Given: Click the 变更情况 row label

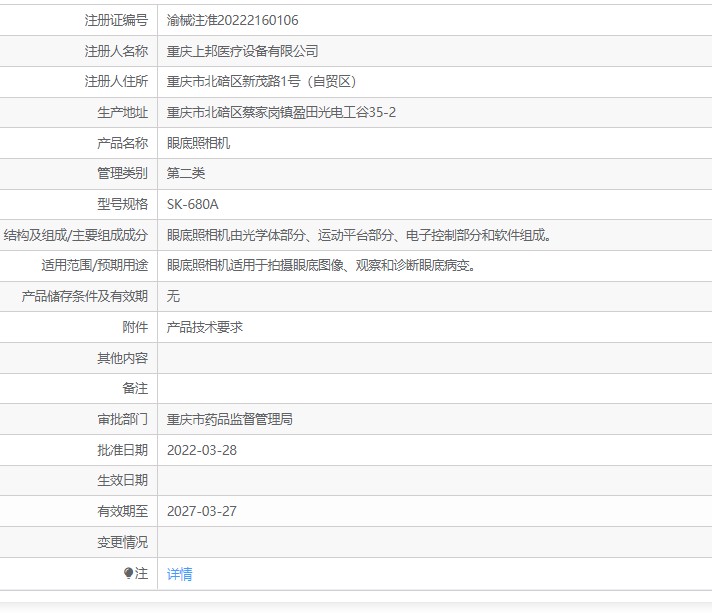Looking at the screenshot, I should [x=123, y=542].
